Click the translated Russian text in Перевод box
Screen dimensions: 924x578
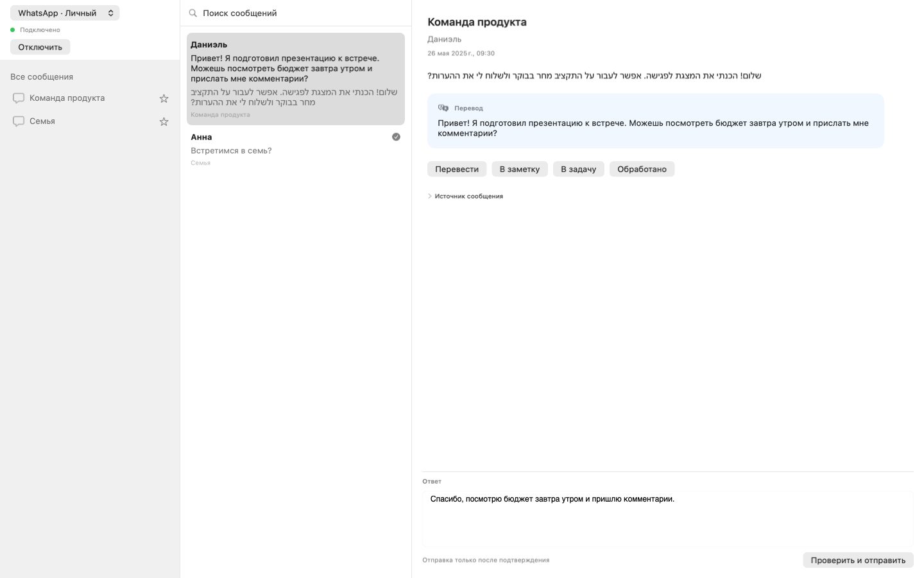point(653,128)
